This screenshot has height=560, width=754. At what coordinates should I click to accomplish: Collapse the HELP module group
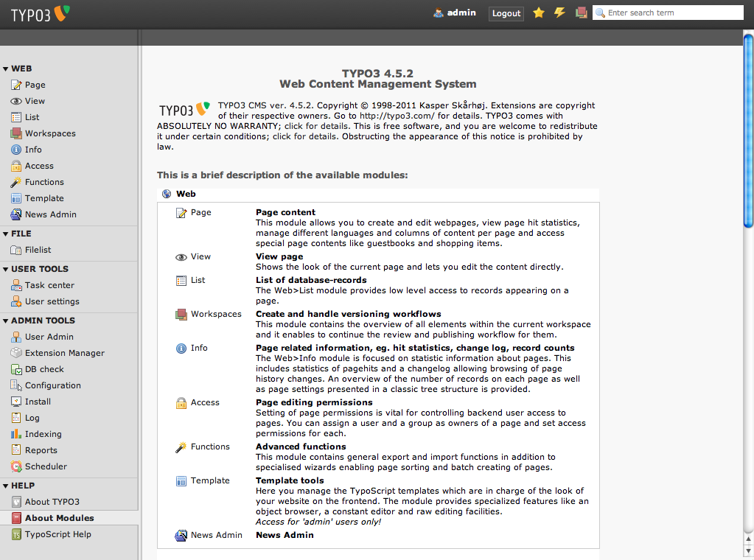pyautogui.click(x=6, y=486)
